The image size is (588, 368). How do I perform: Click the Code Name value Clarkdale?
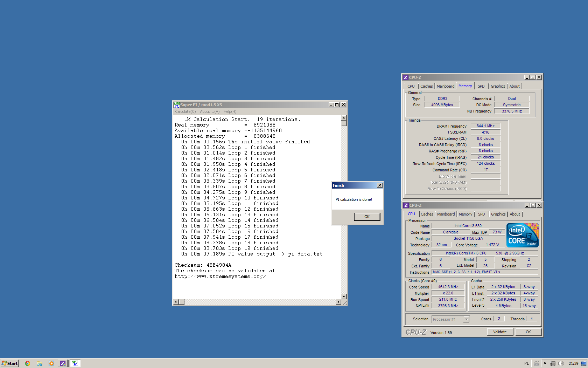click(x=450, y=232)
